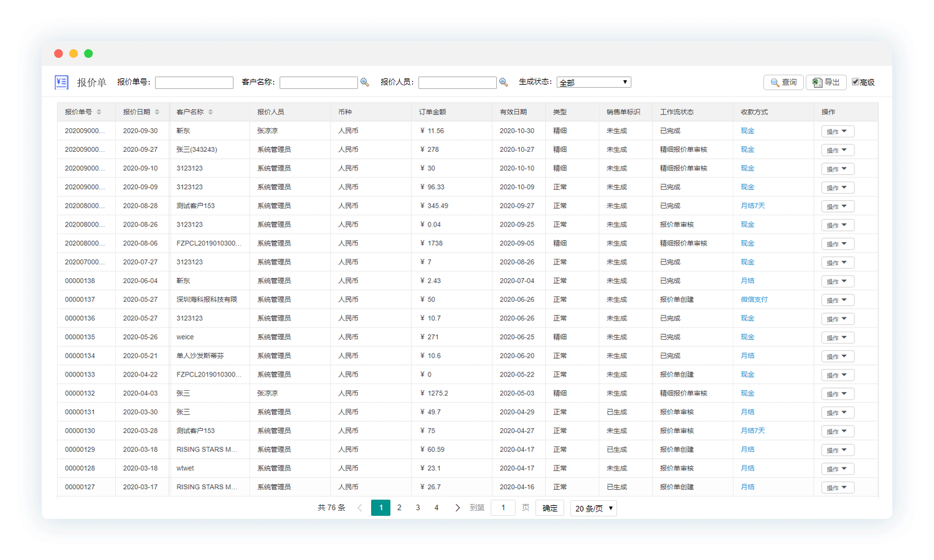Click the lookup magnifier next to 客户名称
Image resolution: width=934 pixels, height=560 pixels.
click(365, 82)
